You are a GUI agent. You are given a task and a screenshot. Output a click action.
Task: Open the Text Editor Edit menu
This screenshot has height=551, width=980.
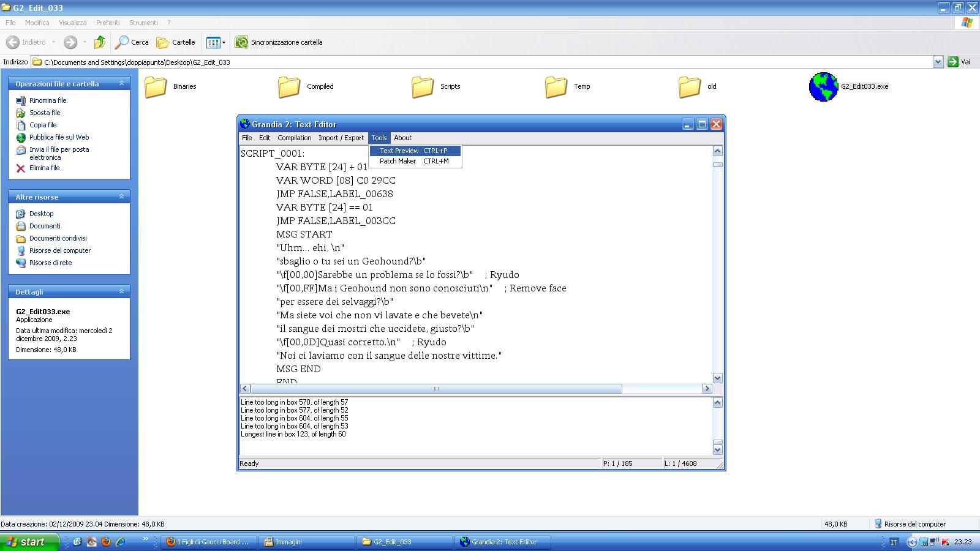click(x=265, y=138)
